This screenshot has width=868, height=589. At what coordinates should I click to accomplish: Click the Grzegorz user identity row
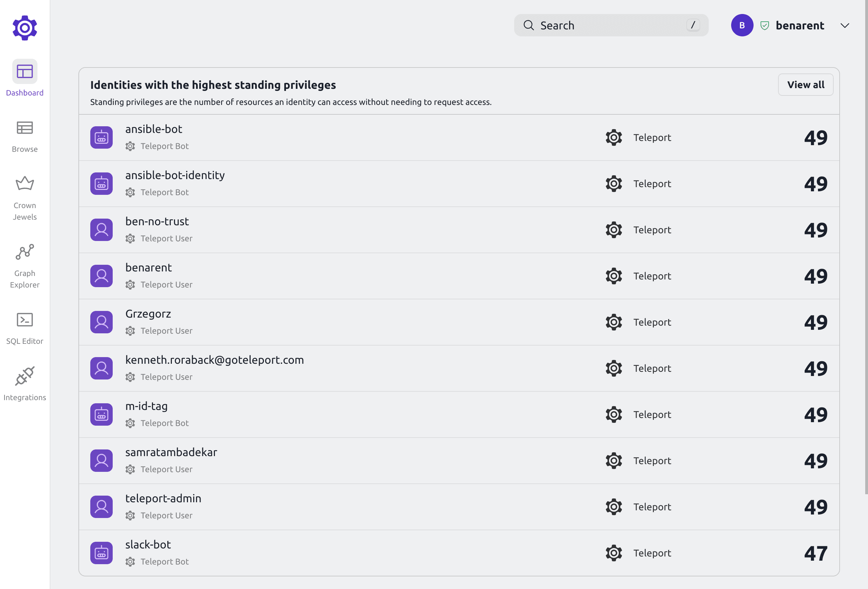(458, 321)
